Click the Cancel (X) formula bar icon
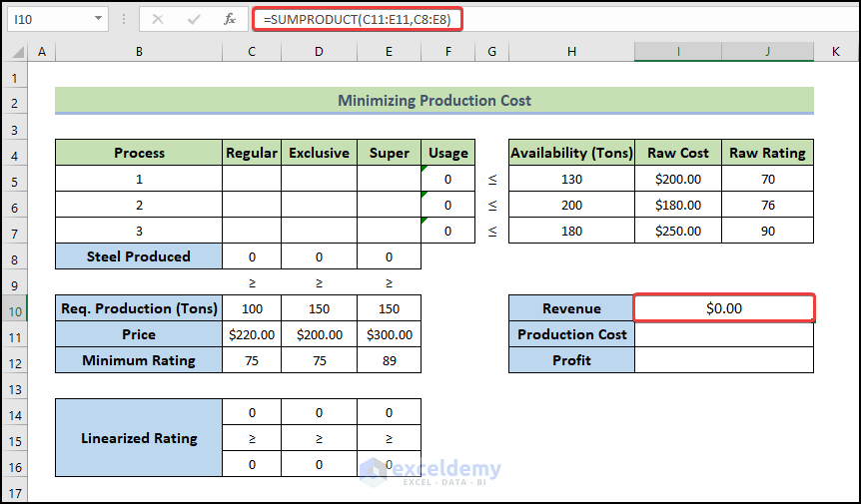Screen dimensions: 861x504 pyautogui.click(x=158, y=20)
